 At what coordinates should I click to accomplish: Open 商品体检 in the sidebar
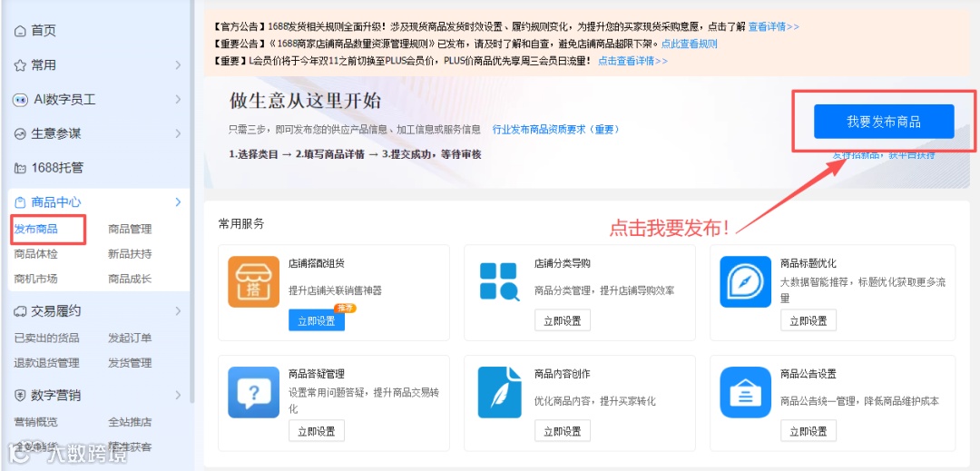click(x=35, y=254)
